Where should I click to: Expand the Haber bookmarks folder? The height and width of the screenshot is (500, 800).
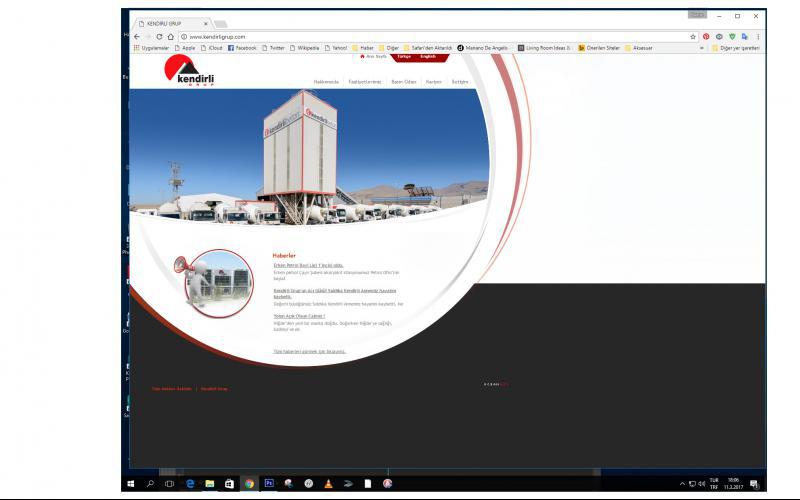(x=363, y=48)
